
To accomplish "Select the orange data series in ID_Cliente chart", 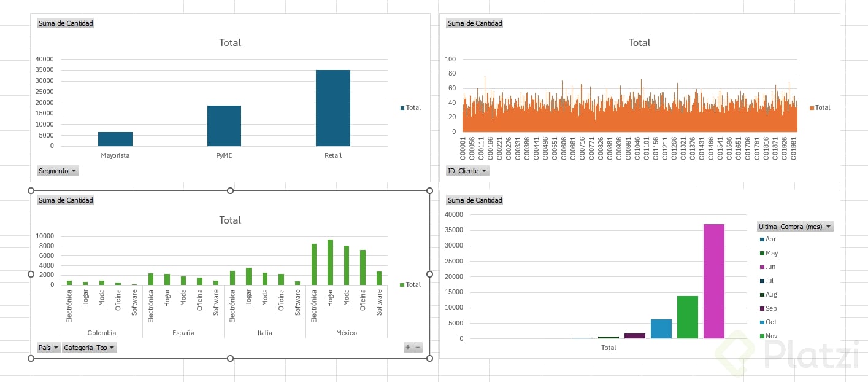I will (629, 117).
